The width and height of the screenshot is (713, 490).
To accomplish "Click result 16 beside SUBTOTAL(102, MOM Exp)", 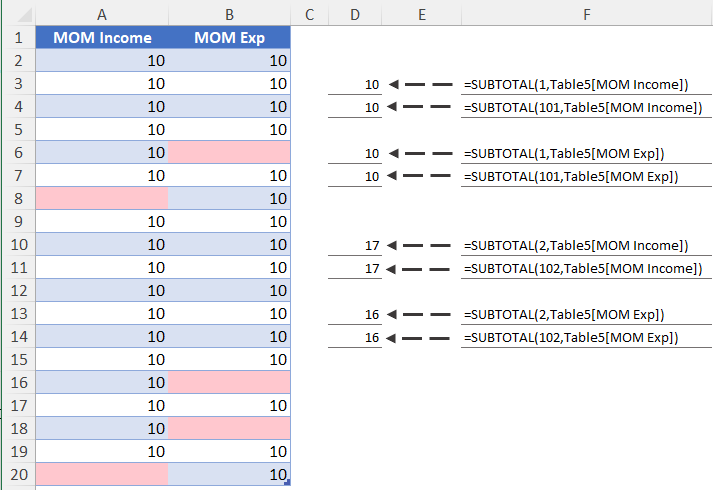I will coord(372,338).
